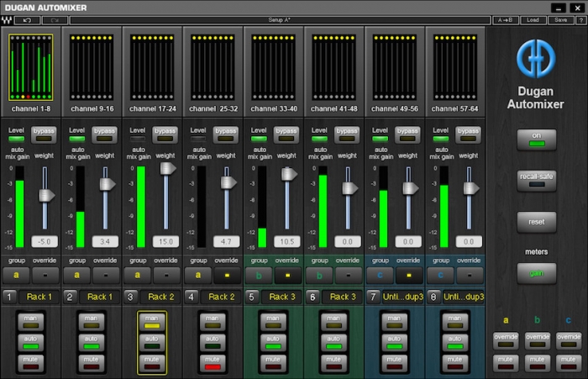Click the redo arrow button
588x379 pixels.
point(55,20)
